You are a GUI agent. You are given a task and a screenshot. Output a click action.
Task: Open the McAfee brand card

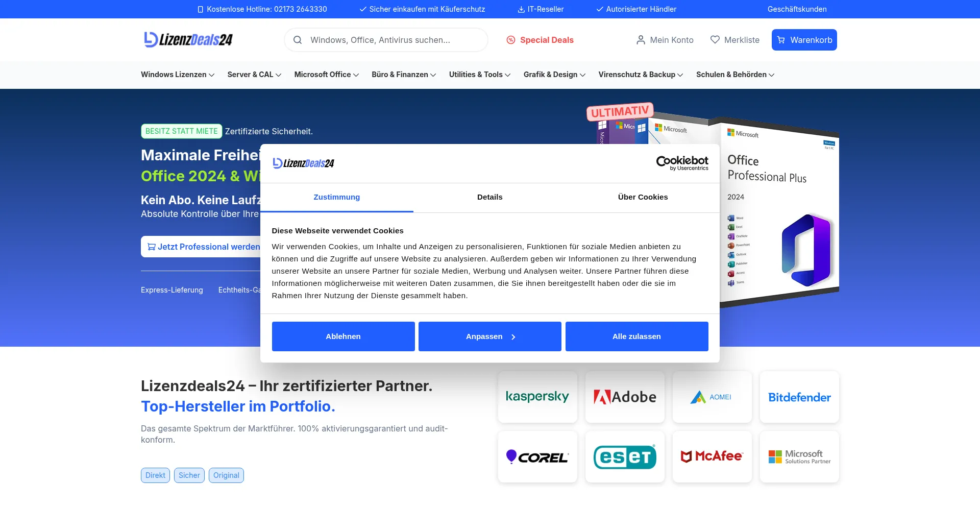[712, 456]
